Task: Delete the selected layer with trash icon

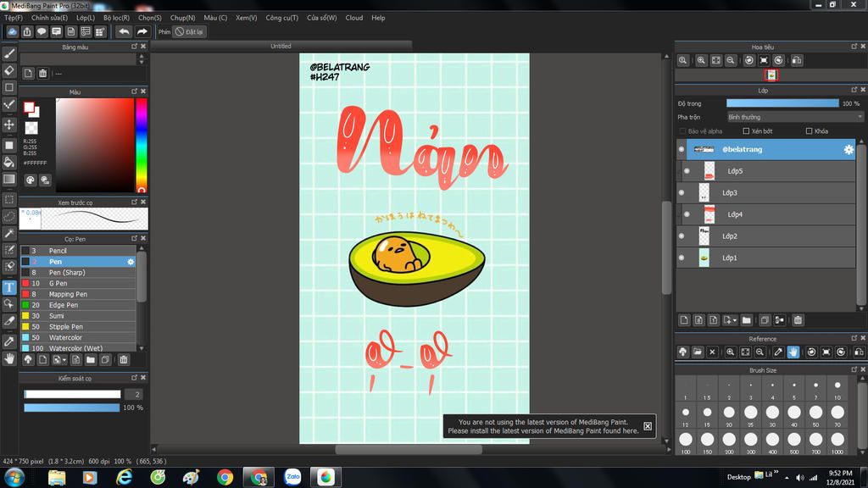Action: coord(798,319)
